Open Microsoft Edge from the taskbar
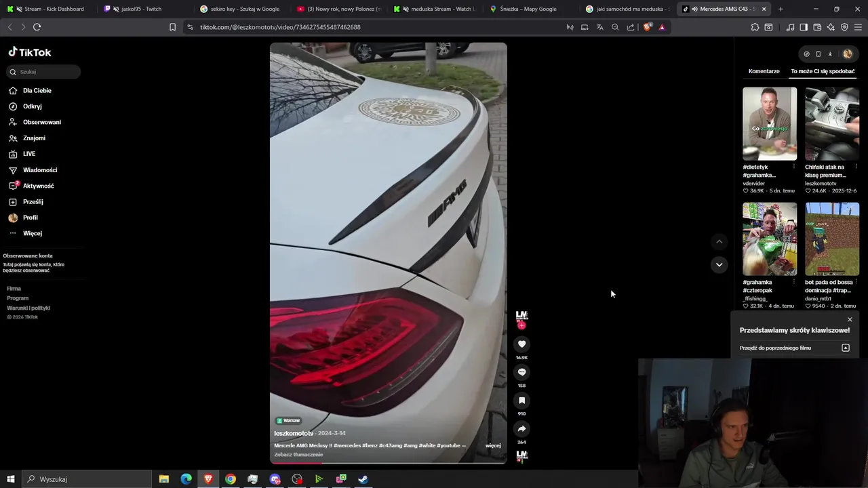The width and height of the screenshot is (868, 488). [x=186, y=479]
